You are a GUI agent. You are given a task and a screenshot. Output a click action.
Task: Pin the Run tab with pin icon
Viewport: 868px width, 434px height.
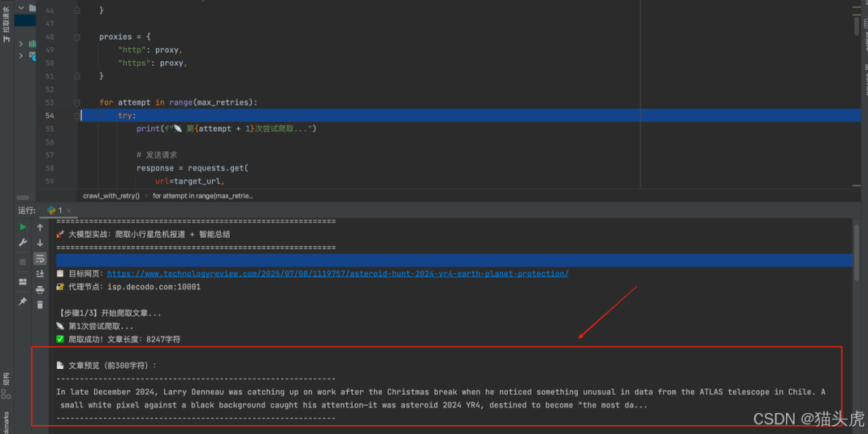click(23, 301)
